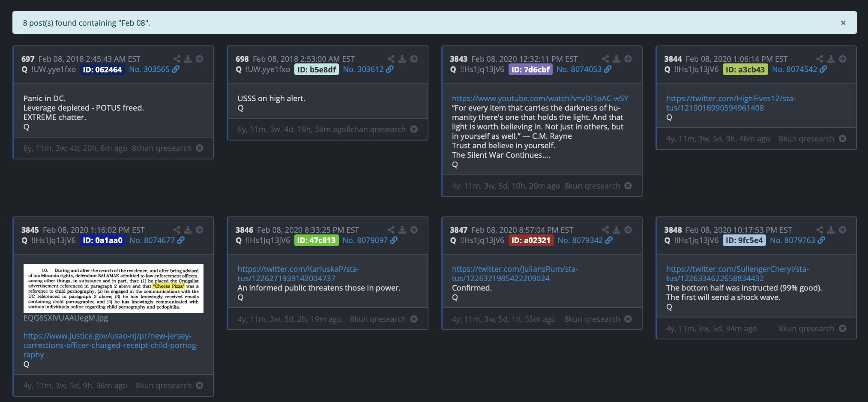
Task: Share post 3843
Action: [605, 59]
